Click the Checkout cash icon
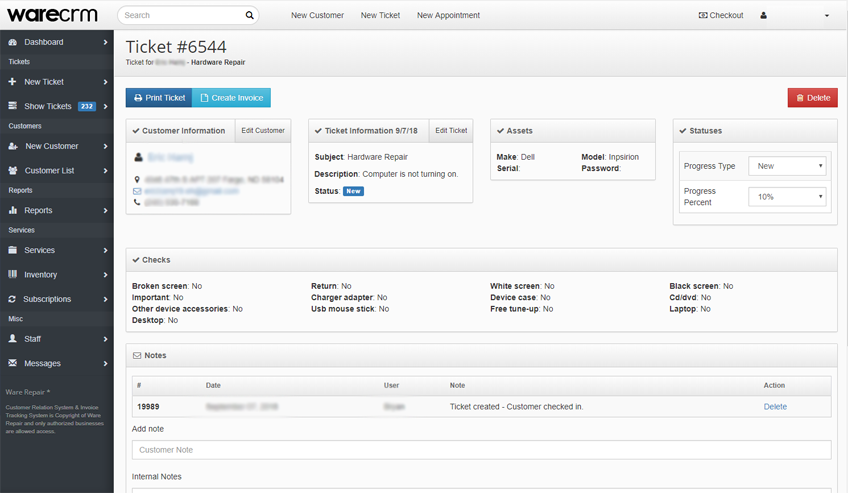Screen dimensions: 848x493 pyautogui.click(x=703, y=15)
